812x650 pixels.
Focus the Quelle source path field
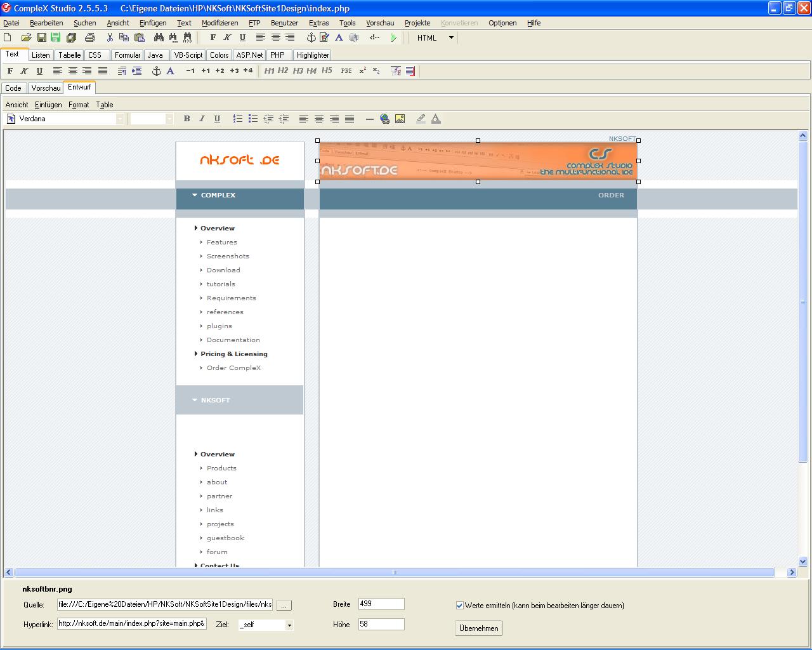(x=165, y=605)
